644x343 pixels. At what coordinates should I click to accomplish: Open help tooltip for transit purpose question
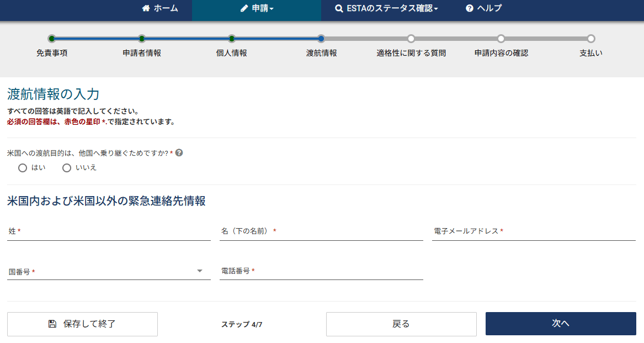[x=179, y=152]
